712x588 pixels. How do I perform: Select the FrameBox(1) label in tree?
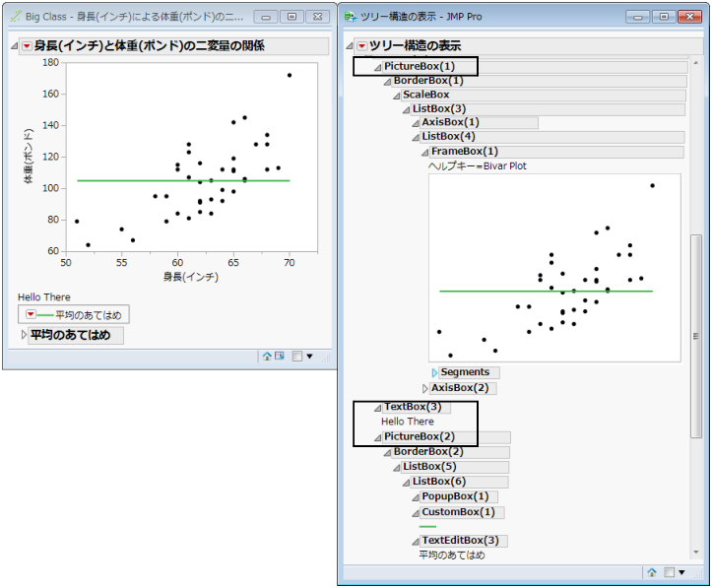click(465, 152)
